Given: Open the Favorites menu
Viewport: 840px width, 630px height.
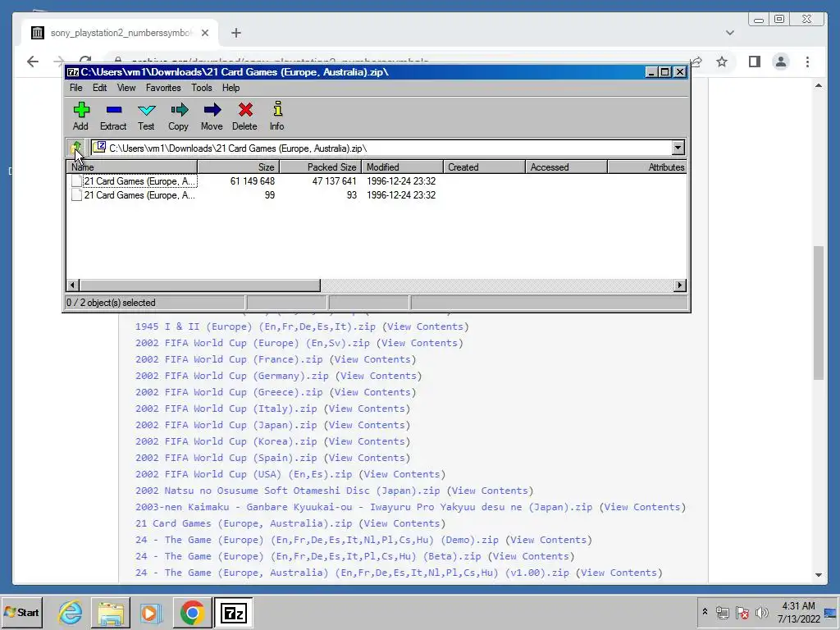Looking at the screenshot, I should coord(163,88).
